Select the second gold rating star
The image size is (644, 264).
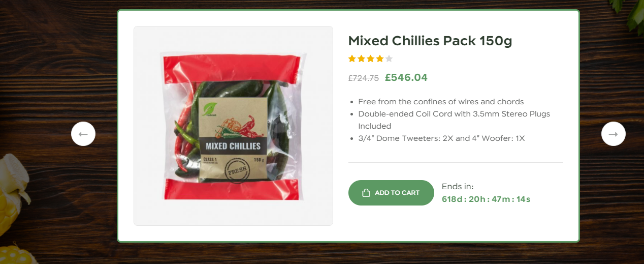361,58
